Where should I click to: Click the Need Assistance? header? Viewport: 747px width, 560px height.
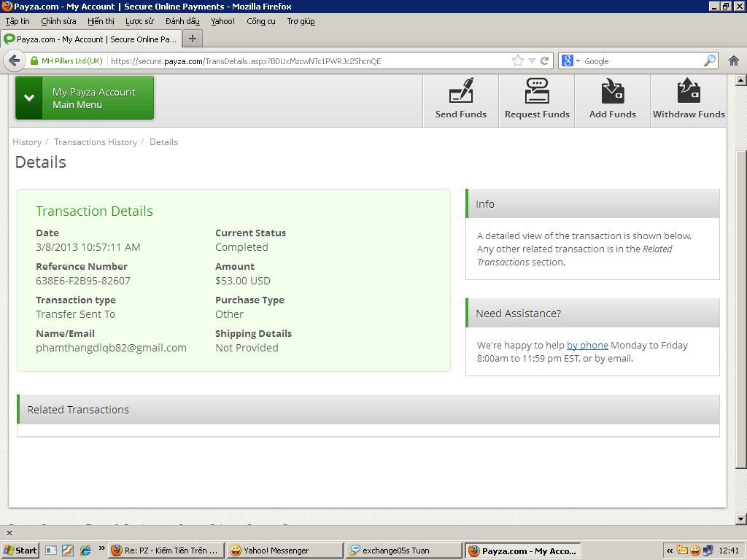tap(592, 314)
